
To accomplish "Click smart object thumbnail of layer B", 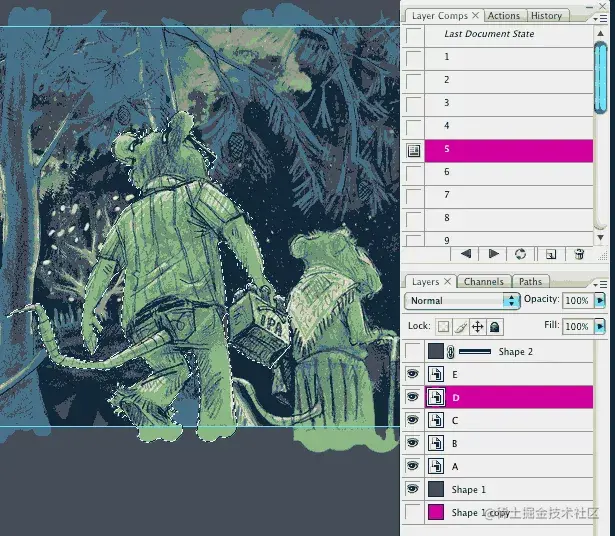I will coord(436,443).
